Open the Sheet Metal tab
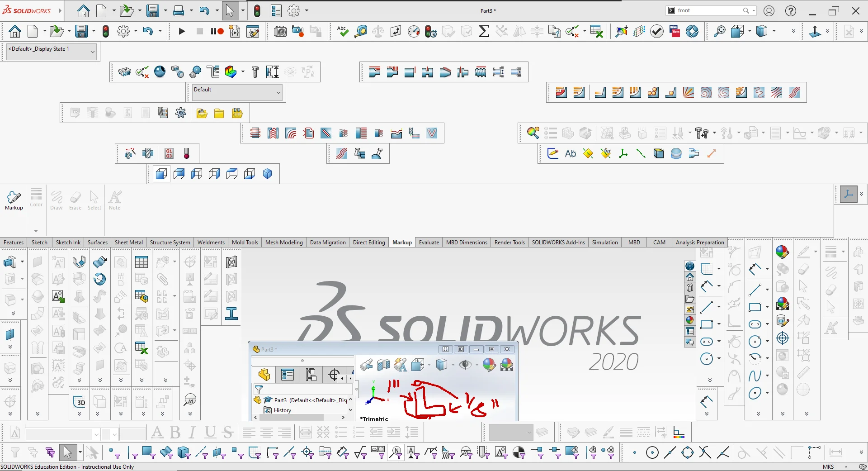Viewport: 868px width, 471px height. coord(128,243)
